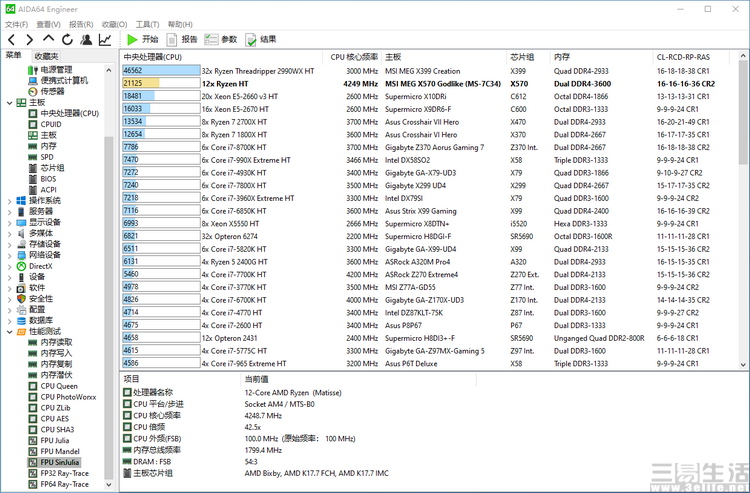Select SPD tree item
This screenshot has width=750, height=493.
point(41,157)
